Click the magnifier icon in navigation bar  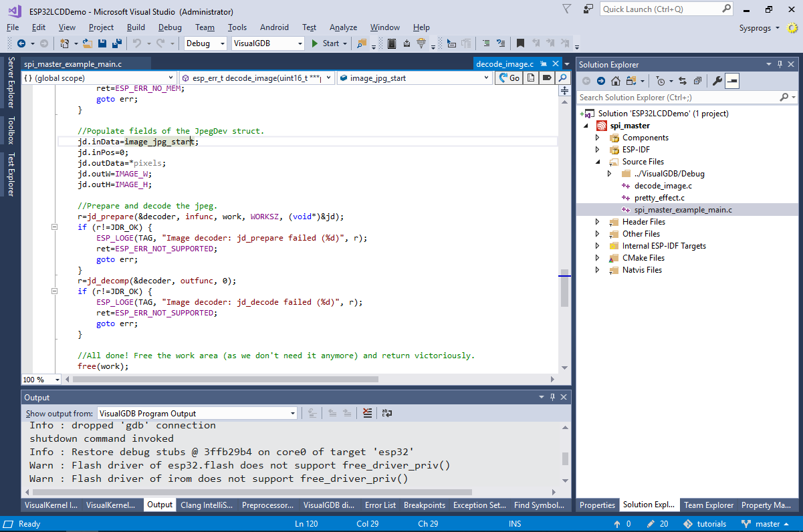coord(564,78)
